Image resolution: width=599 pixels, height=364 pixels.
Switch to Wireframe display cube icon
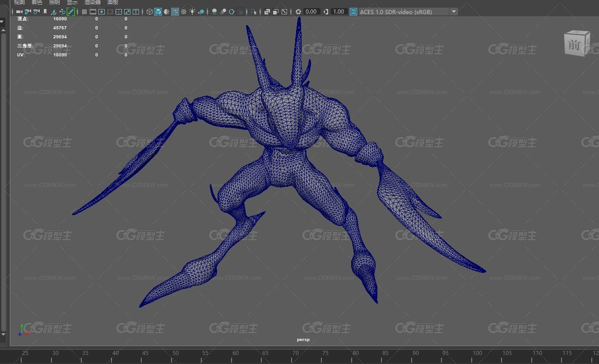(149, 12)
